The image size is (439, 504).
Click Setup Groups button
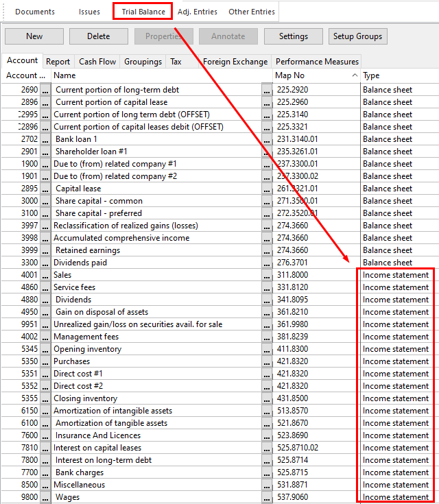click(357, 36)
